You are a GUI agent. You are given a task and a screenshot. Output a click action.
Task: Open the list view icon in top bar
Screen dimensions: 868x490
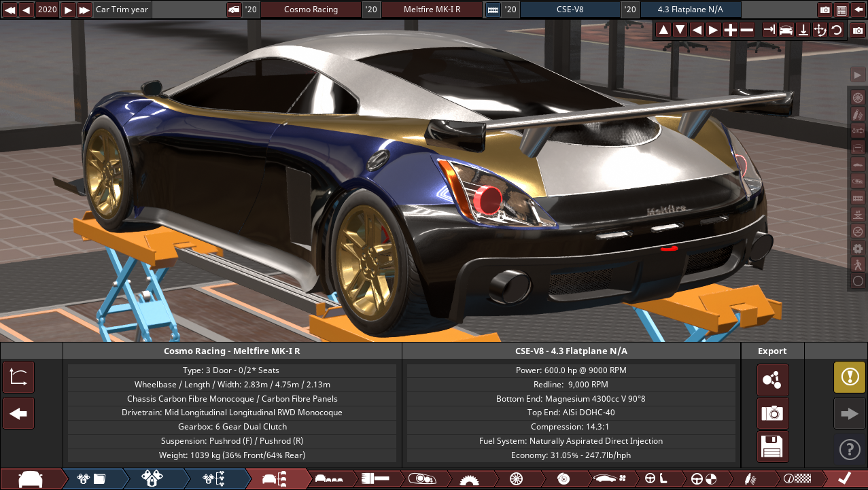841,10
